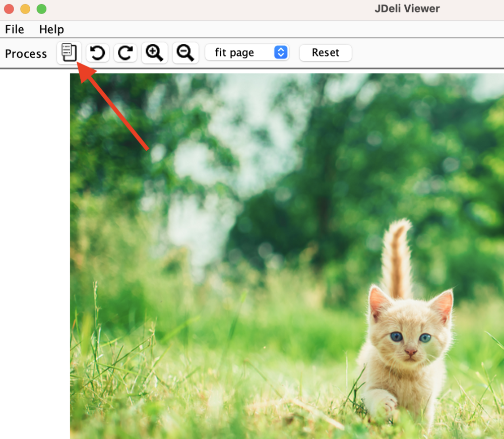Click the yellow minimize window control
The height and width of the screenshot is (439, 504).
25,9
